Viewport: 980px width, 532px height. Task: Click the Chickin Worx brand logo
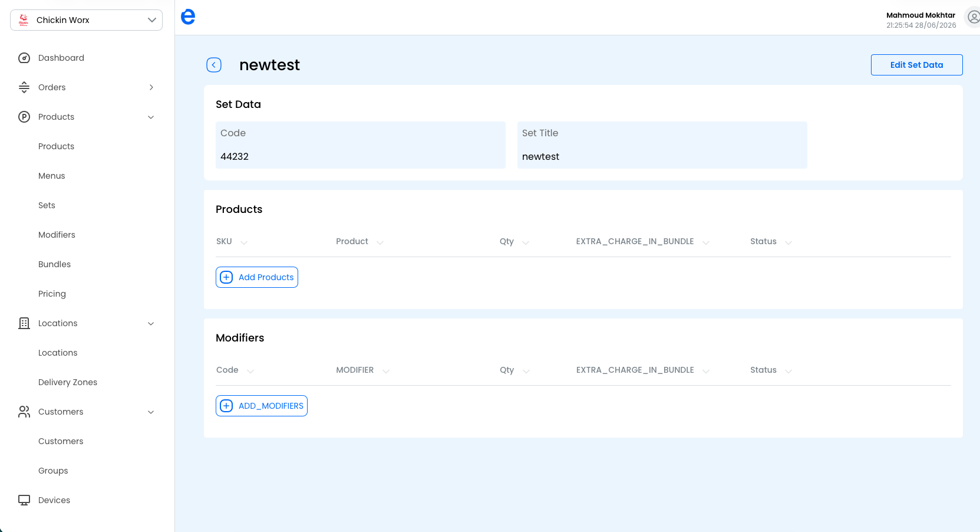(24, 20)
